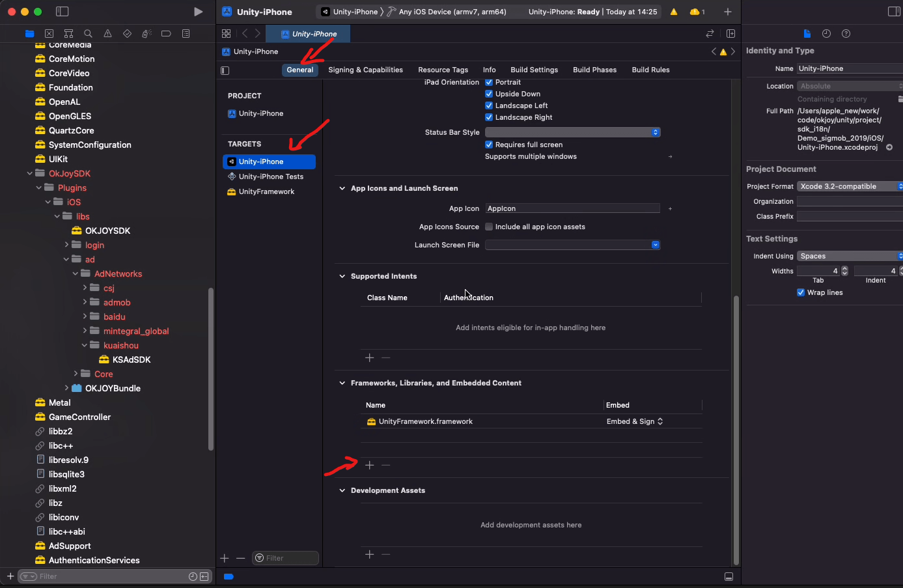Collapse App Icons and Launch Screen section
The image size is (903, 588).
point(342,188)
